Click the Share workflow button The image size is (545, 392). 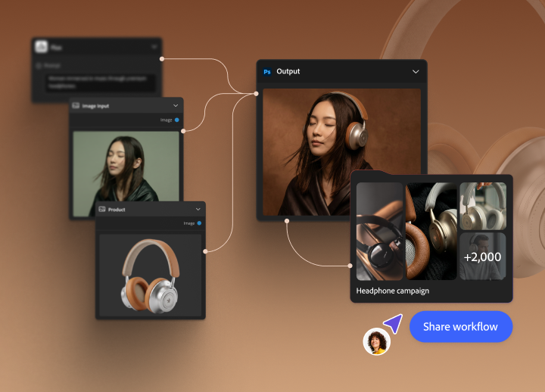(x=461, y=327)
